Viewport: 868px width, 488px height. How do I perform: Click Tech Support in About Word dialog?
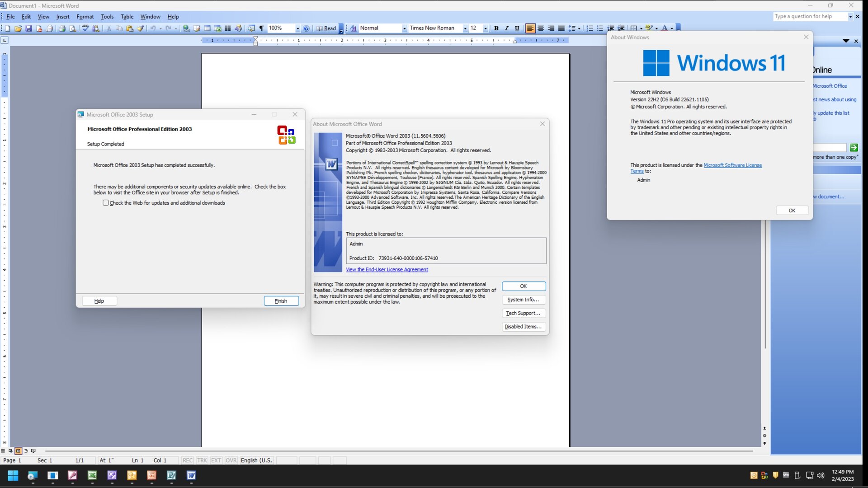tap(524, 313)
